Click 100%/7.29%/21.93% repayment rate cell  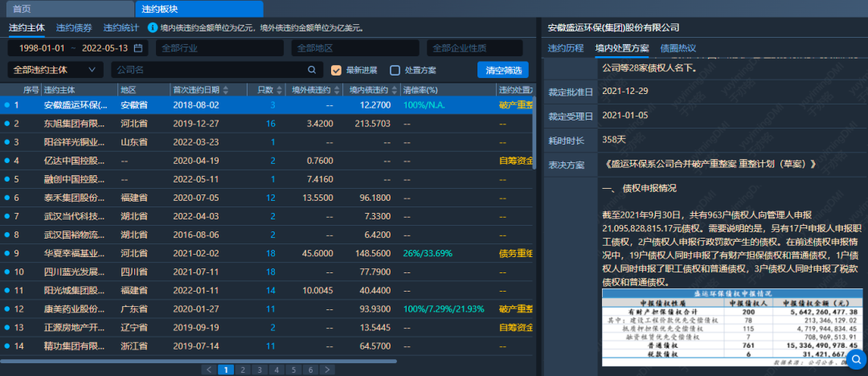(444, 309)
